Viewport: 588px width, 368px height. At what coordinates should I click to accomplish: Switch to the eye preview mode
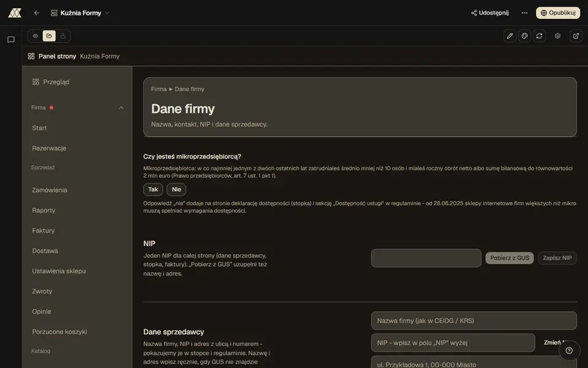click(x=36, y=36)
